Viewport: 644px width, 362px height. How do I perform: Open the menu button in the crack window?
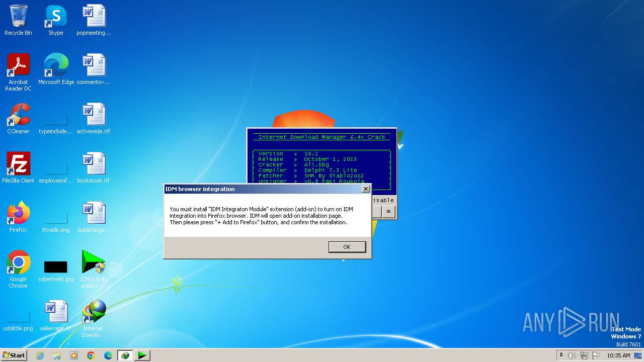(x=388, y=212)
